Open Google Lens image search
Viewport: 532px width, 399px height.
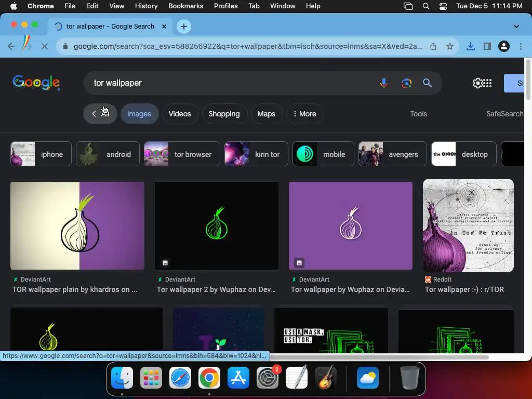coord(406,83)
